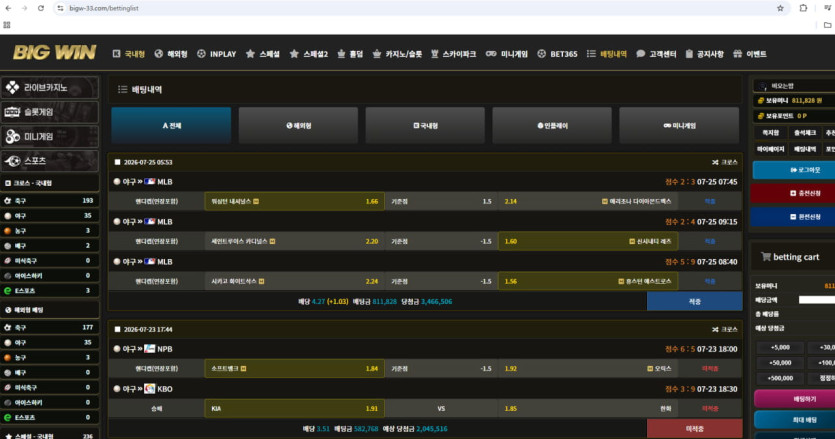The image size is (835, 439).
Task: Open 스포츠 sidebar banner
Action: click(x=50, y=160)
